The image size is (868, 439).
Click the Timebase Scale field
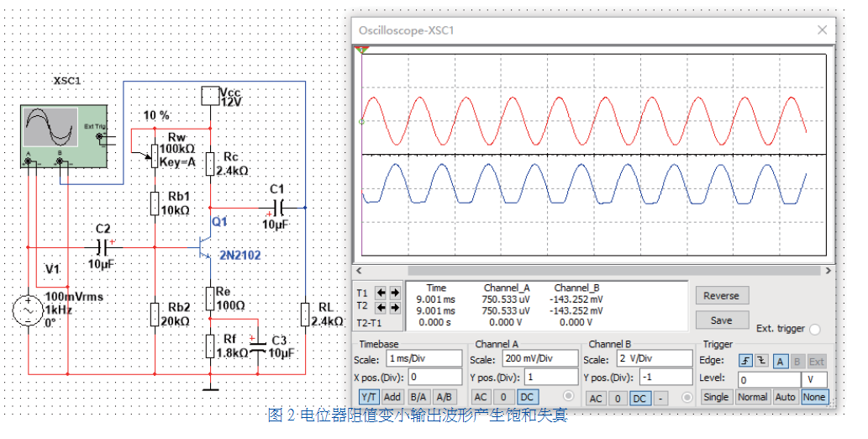click(x=424, y=359)
